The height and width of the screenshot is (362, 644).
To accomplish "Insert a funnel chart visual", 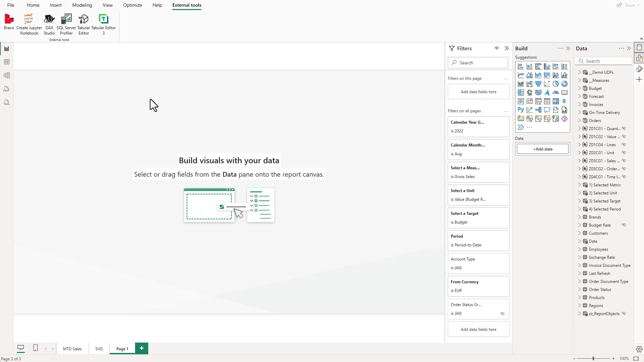I will point(538,84).
